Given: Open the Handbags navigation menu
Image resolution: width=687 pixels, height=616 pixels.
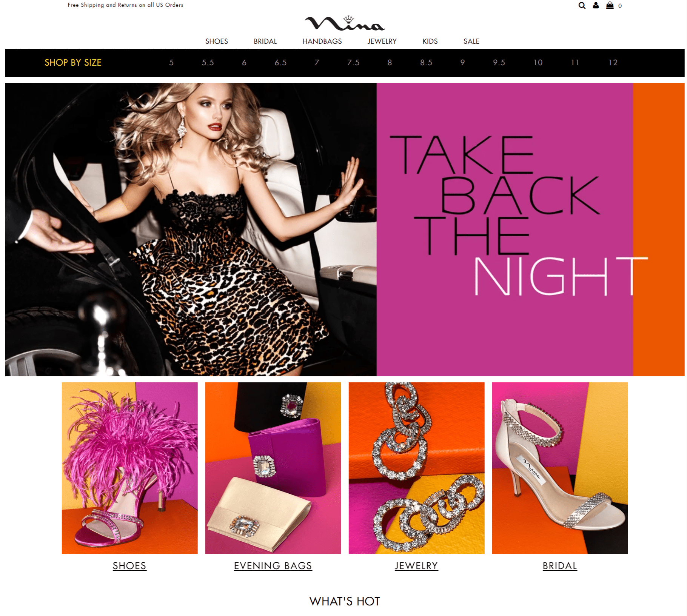Looking at the screenshot, I should [322, 41].
